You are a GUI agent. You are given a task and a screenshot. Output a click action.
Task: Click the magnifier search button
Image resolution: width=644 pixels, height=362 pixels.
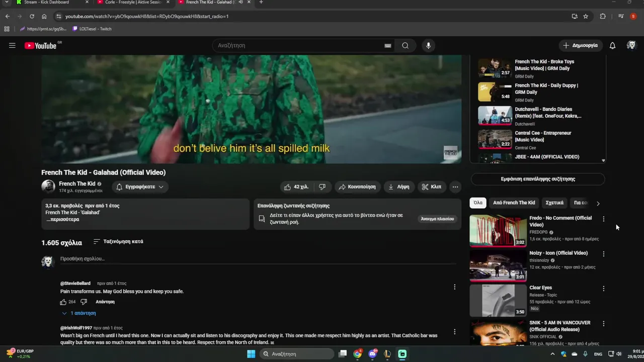click(405, 46)
